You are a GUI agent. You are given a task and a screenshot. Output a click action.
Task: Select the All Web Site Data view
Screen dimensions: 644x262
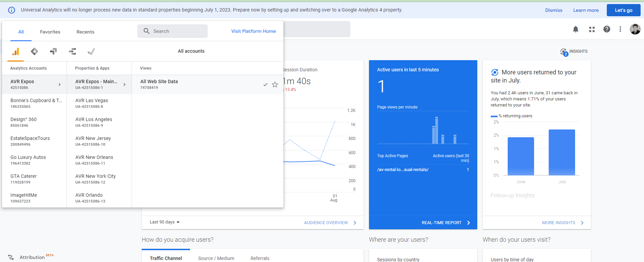coord(207,85)
